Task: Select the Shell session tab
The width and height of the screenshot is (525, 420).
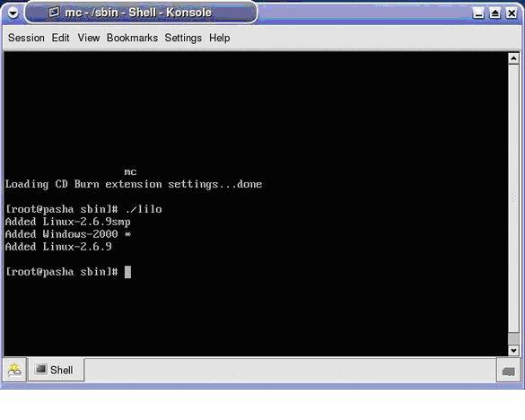Action: click(x=56, y=370)
